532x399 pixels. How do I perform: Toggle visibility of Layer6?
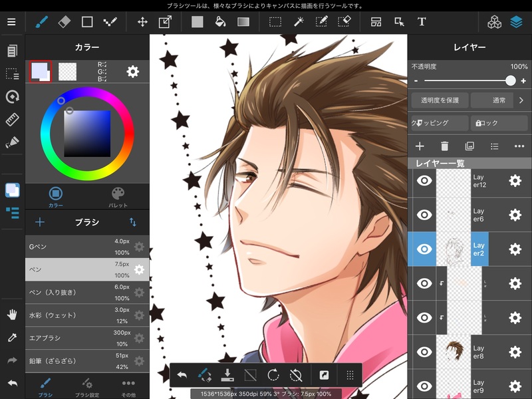tap(424, 215)
